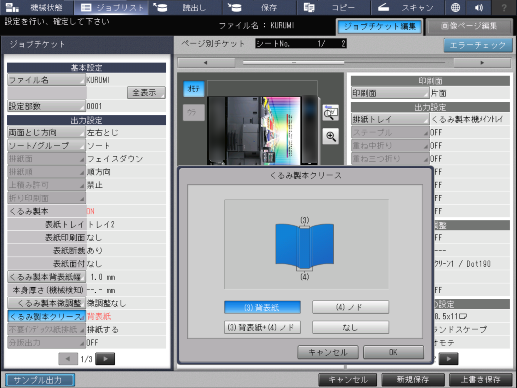The height and width of the screenshot is (388, 517).
Task: Go to next job ticket page arrow
Action: tap(105, 359)
